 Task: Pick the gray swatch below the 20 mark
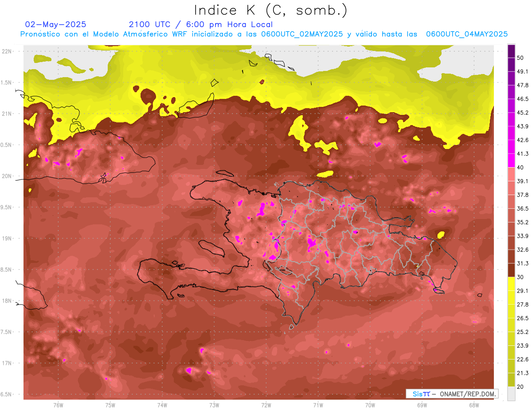click(511, 393)
